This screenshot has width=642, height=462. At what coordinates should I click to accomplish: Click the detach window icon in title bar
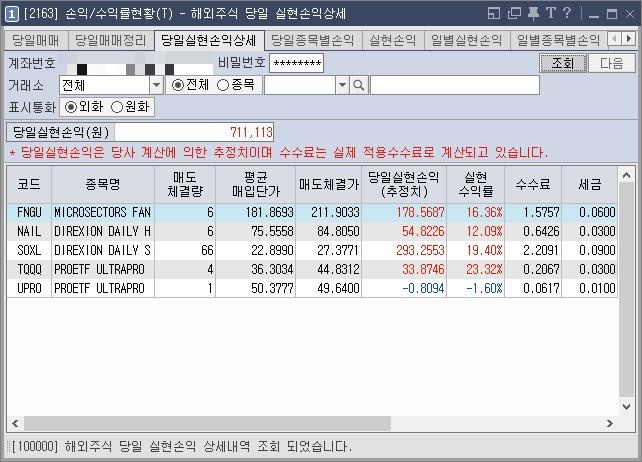(514, 14)
